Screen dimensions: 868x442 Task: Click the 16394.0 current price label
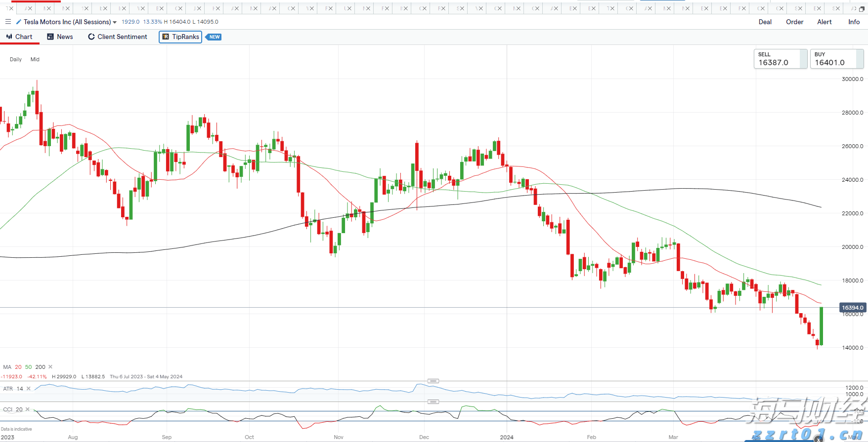(x=852, y=308)
